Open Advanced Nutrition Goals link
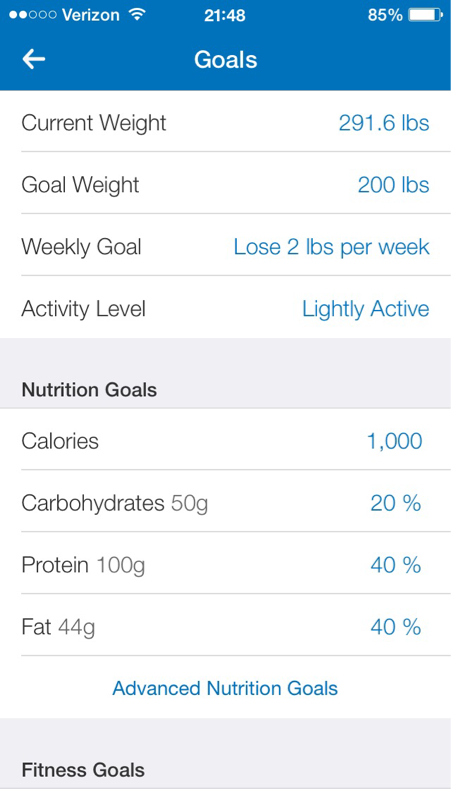The width and height of the screenshot is (451, 800). [x=225, y=688]
